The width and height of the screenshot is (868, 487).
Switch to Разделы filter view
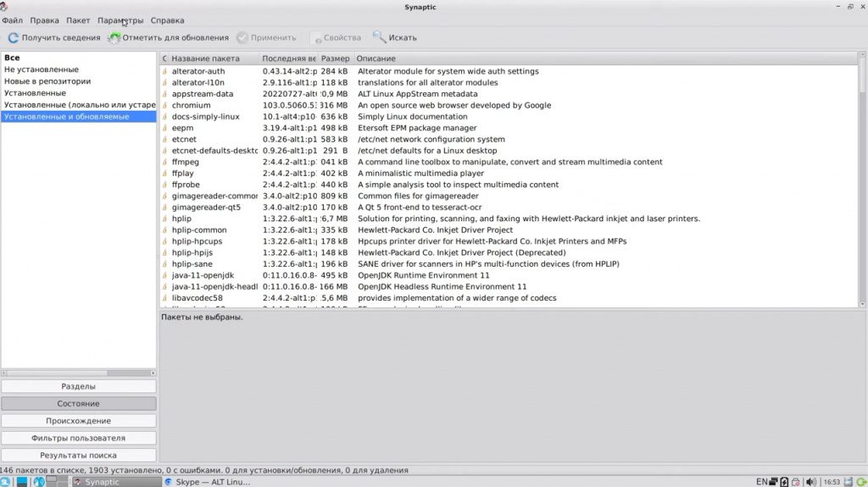coord(78,386)
